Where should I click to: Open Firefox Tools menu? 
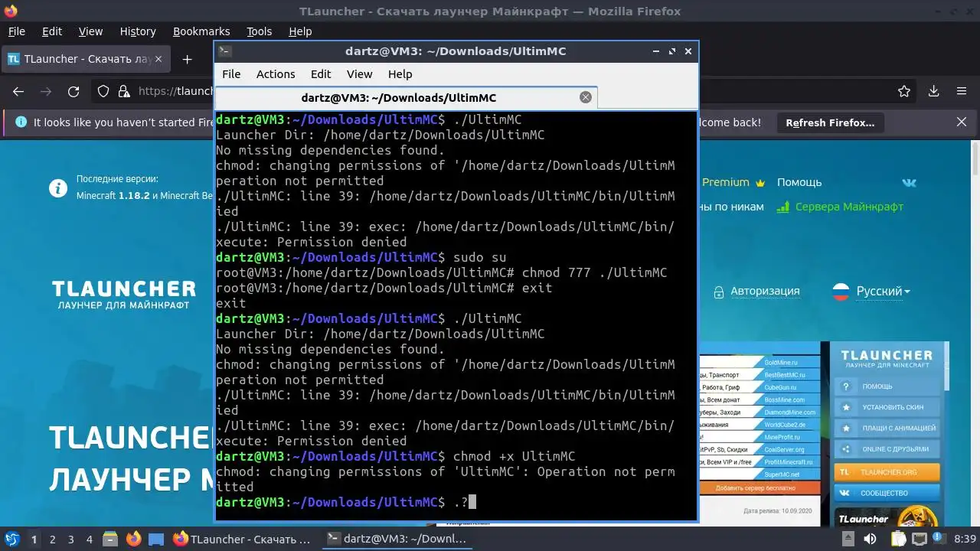pos(259,31)
